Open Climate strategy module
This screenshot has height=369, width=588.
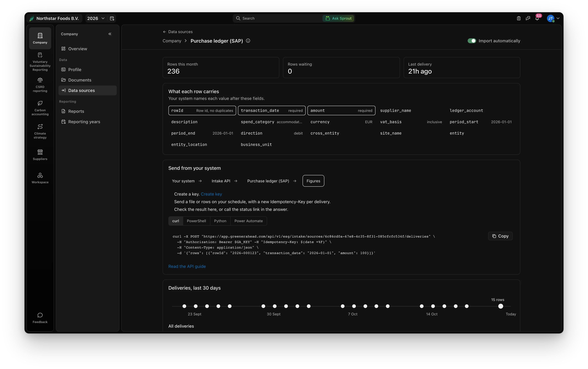(40, 131)
